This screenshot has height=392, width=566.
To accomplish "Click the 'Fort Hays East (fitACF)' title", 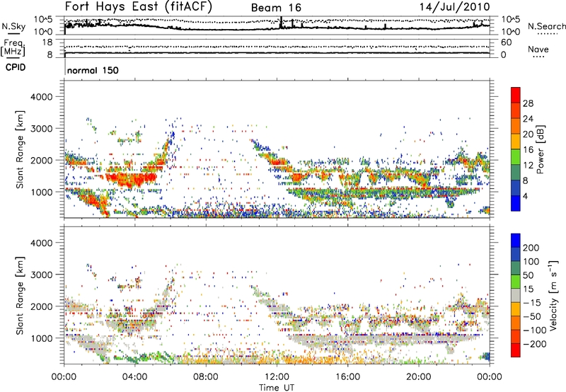I will [x=139, y=6].
